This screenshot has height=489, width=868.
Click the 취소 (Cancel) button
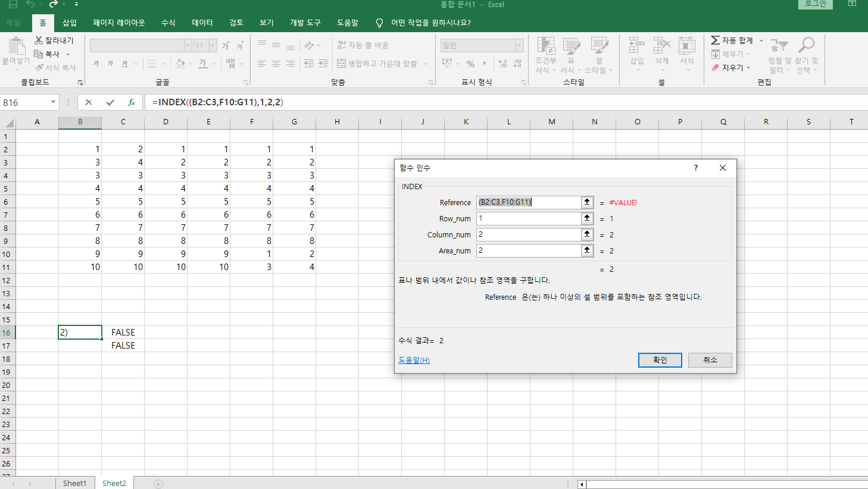click(710, 360)
